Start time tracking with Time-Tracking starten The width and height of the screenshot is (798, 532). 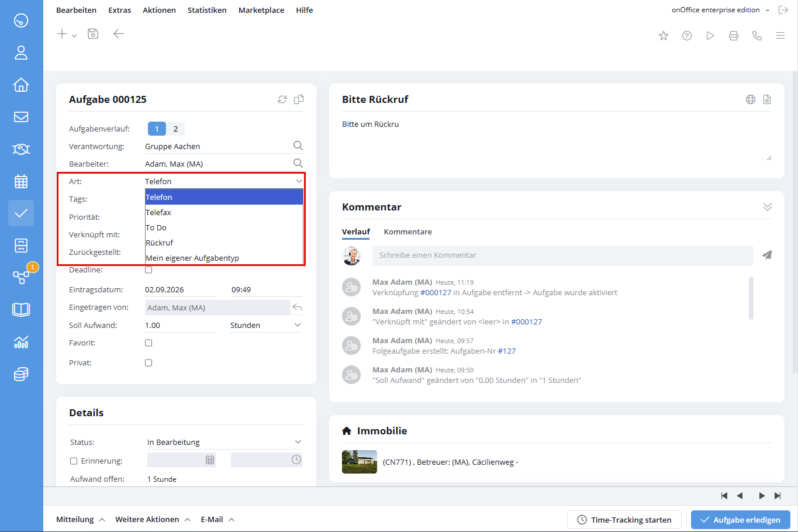624,520
